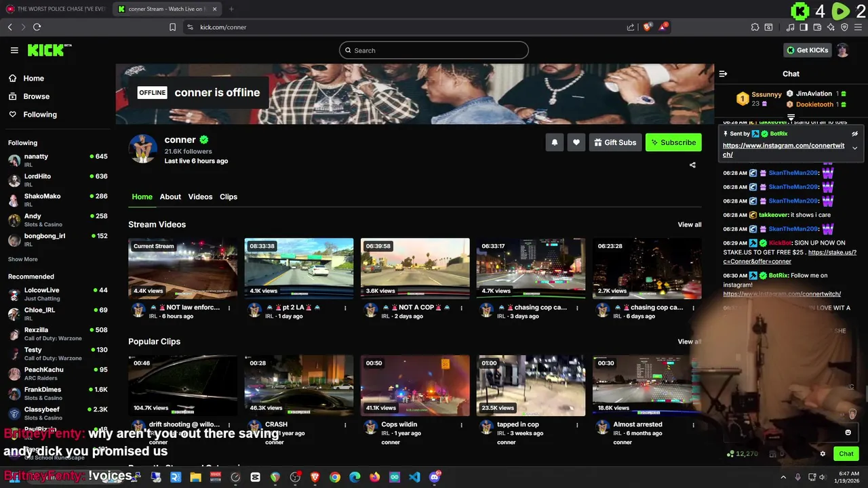868x488 pixels.
Task: Click the KICK logo
Action: 49,50
